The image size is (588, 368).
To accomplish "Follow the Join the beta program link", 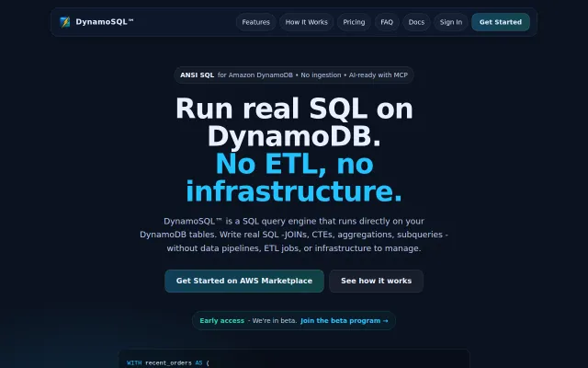I will coord(345,321).
